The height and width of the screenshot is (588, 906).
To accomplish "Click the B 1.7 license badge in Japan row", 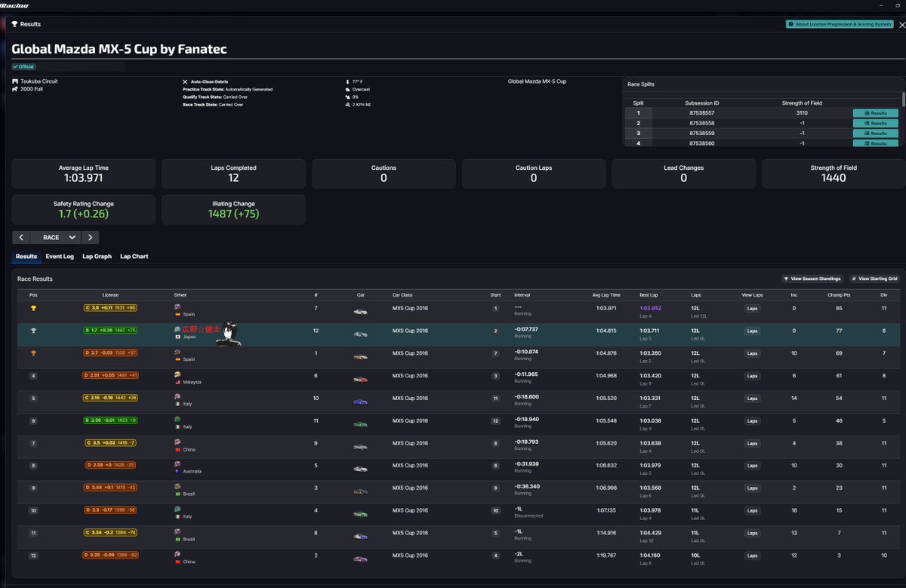I will coord(110,331).
